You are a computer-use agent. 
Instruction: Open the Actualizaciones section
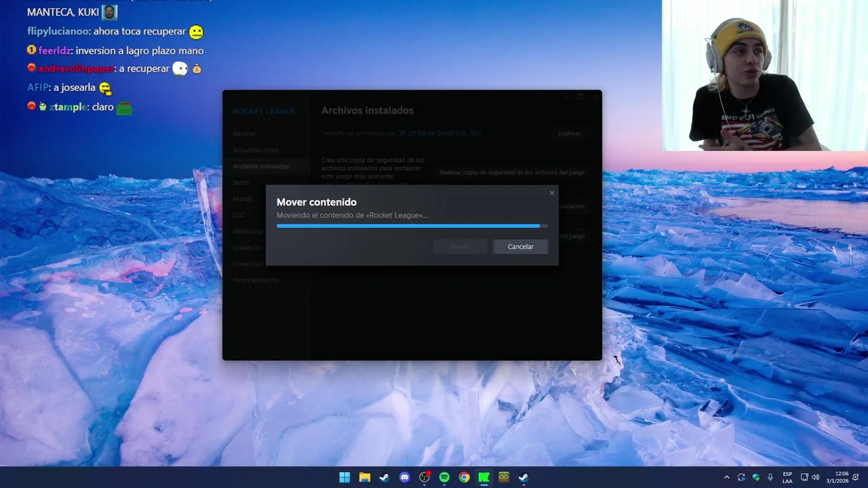tap(256, 150)
